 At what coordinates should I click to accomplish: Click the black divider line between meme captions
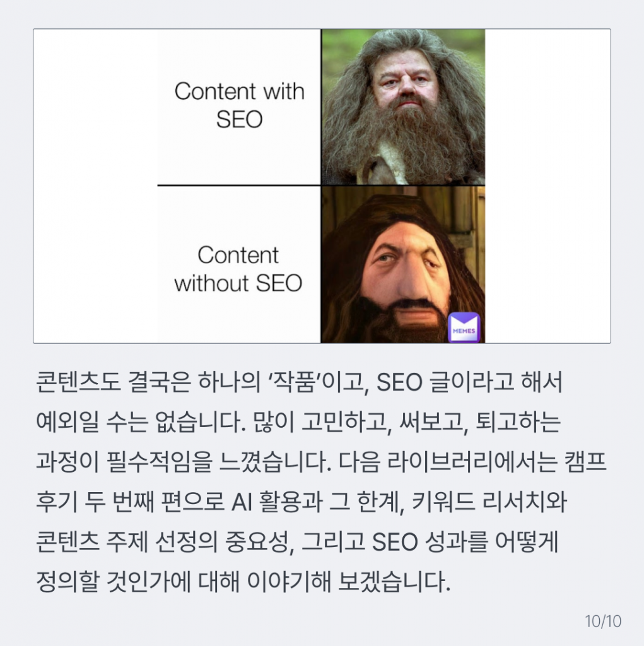tap(239, 185)
